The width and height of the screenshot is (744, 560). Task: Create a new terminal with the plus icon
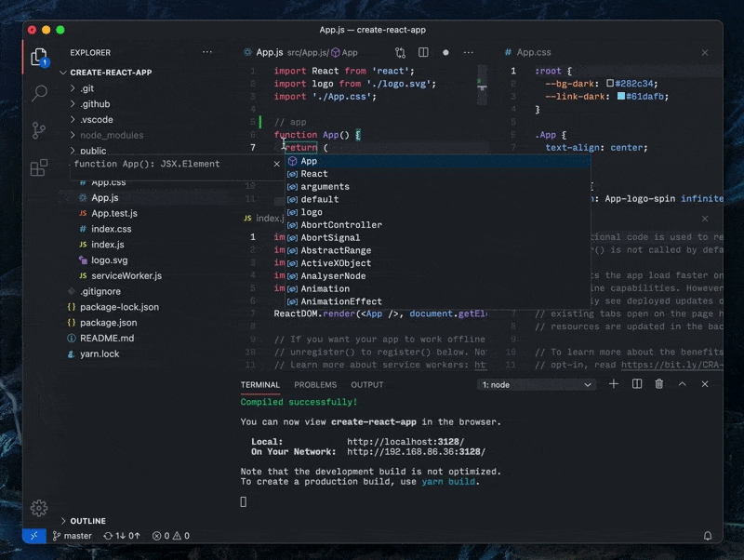tap(614, 384)
